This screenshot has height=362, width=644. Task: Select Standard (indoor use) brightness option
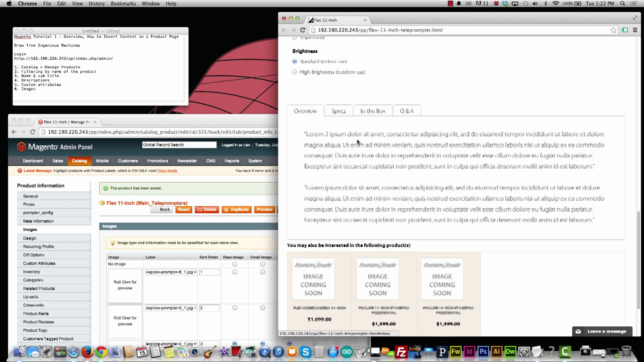click(295, 61)
